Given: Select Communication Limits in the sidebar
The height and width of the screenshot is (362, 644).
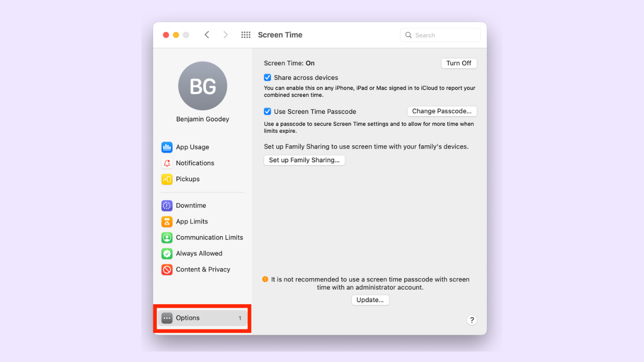Looking at the screenshot, I should [x=204, y=238].
